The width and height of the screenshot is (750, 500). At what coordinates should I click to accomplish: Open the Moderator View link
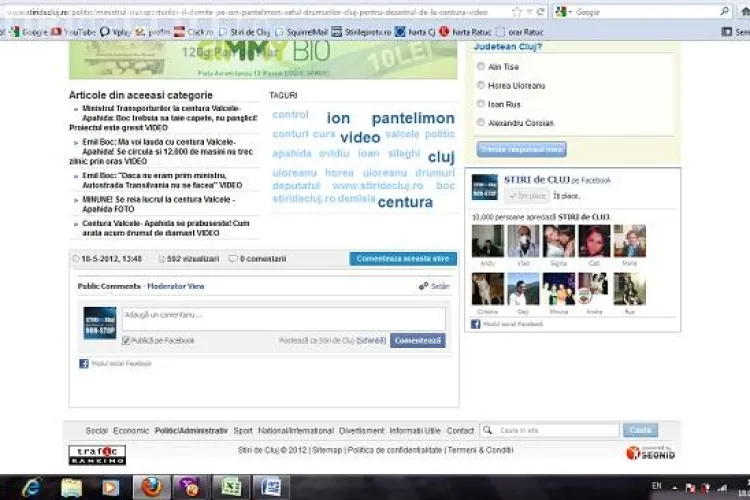[x=176, y=286]
